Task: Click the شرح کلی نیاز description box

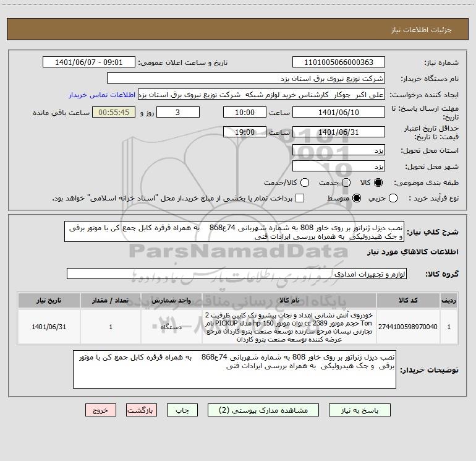Action: tap(234, 232)
